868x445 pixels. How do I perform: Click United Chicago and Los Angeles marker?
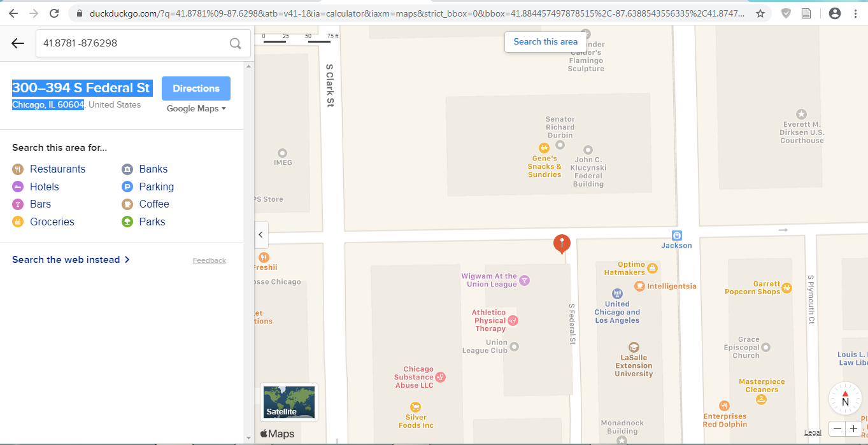click(x=616, y=293)
